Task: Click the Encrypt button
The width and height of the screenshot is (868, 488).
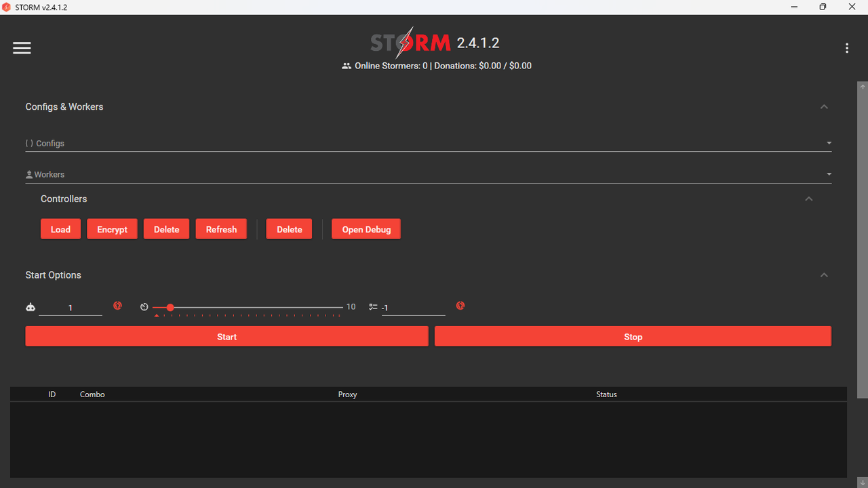Action: pyautogui.click(x=112, y=229)
